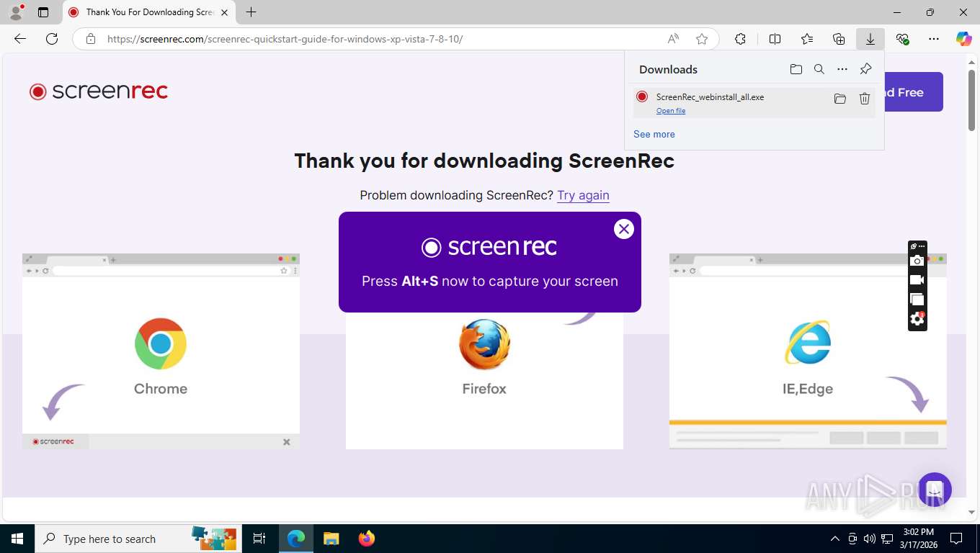Open the Extensions puzzle icon
This screenshot has height=553, width=980.
point(740,39)
